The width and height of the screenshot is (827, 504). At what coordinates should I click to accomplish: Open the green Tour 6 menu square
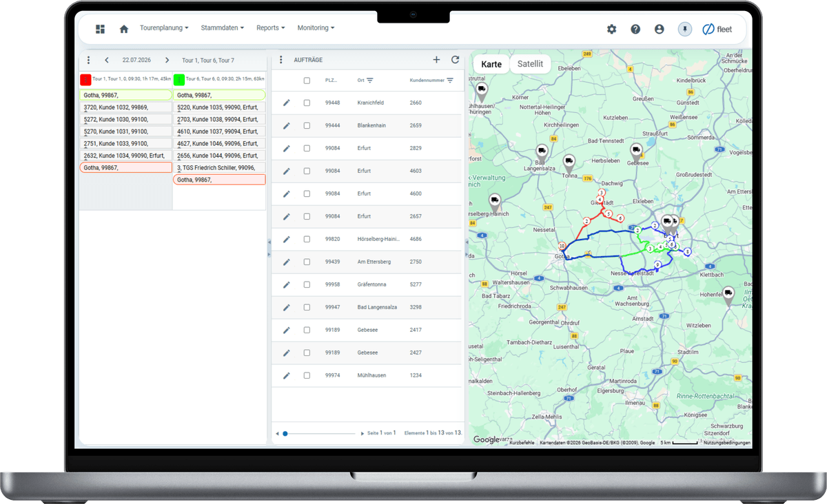point(179,79)
